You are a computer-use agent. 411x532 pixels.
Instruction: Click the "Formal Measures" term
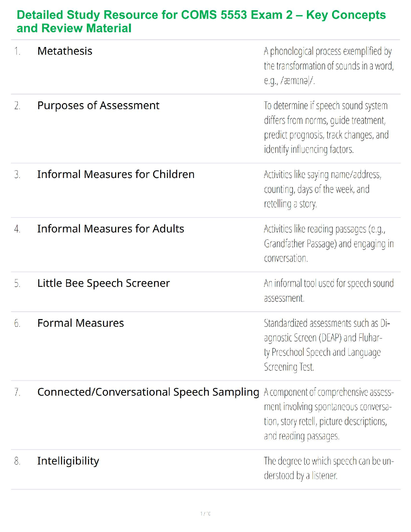pos(81,323)
